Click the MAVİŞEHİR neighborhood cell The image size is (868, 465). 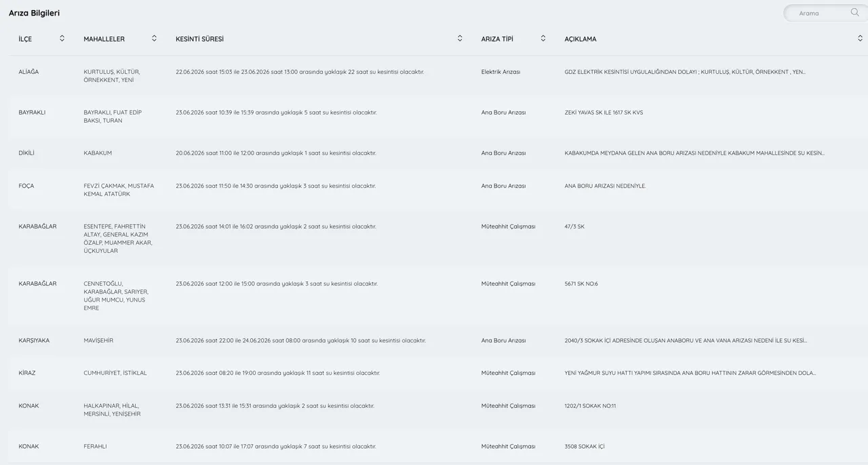pyautogui.click(x=98, y=340)
